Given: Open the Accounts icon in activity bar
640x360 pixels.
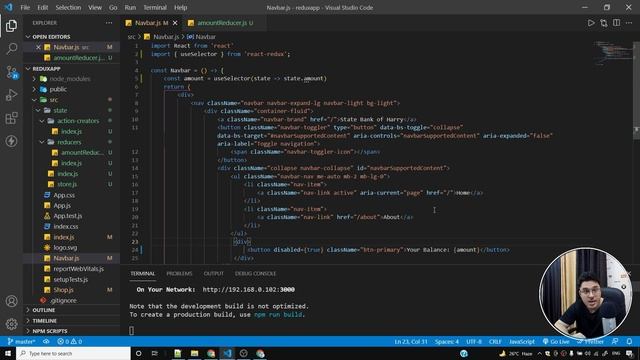Looking at the screenshot, I should coord(11,301).
